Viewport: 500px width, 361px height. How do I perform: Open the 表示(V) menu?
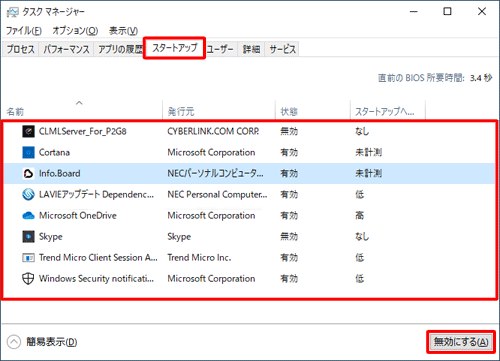pos(123,31)
